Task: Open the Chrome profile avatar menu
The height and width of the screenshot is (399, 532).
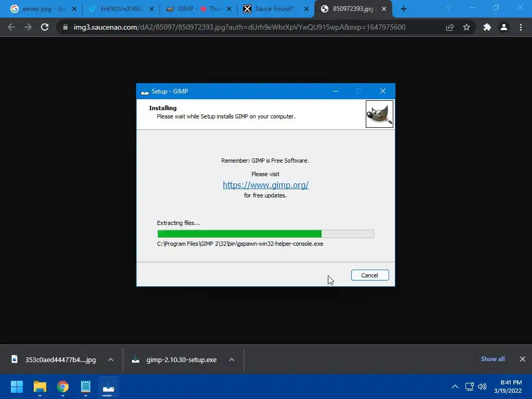Action: (x=504, y=27)
